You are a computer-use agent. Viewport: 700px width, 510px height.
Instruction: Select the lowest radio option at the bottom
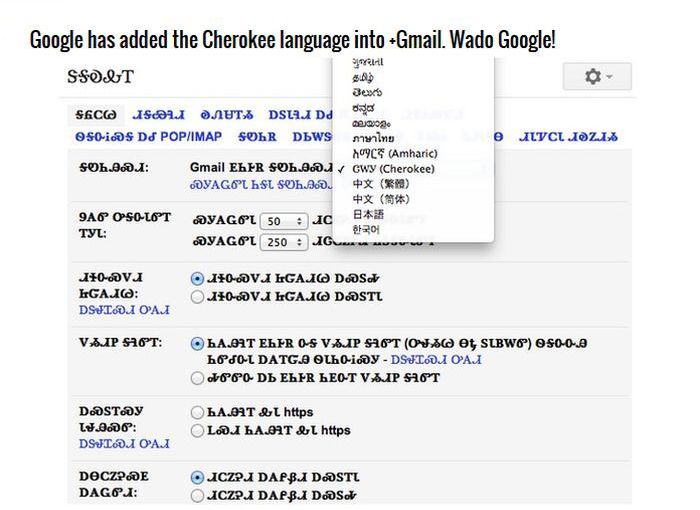click(197, 496)
